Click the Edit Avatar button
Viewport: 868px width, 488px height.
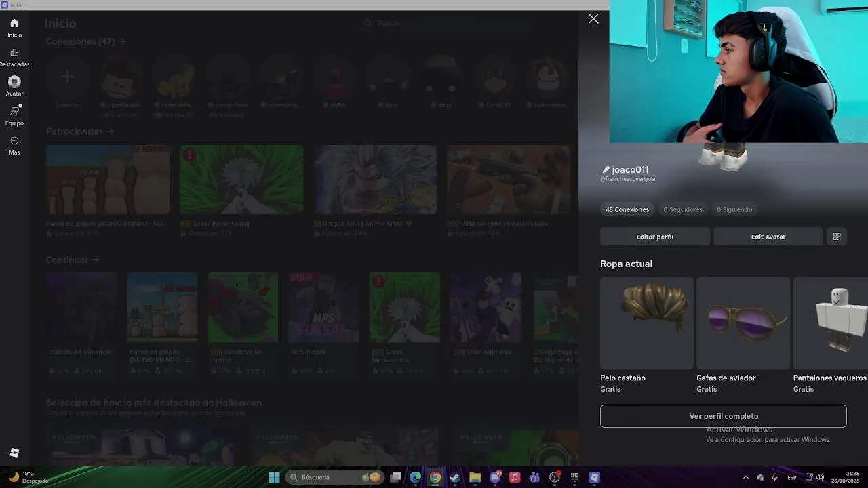coord(768,237)
